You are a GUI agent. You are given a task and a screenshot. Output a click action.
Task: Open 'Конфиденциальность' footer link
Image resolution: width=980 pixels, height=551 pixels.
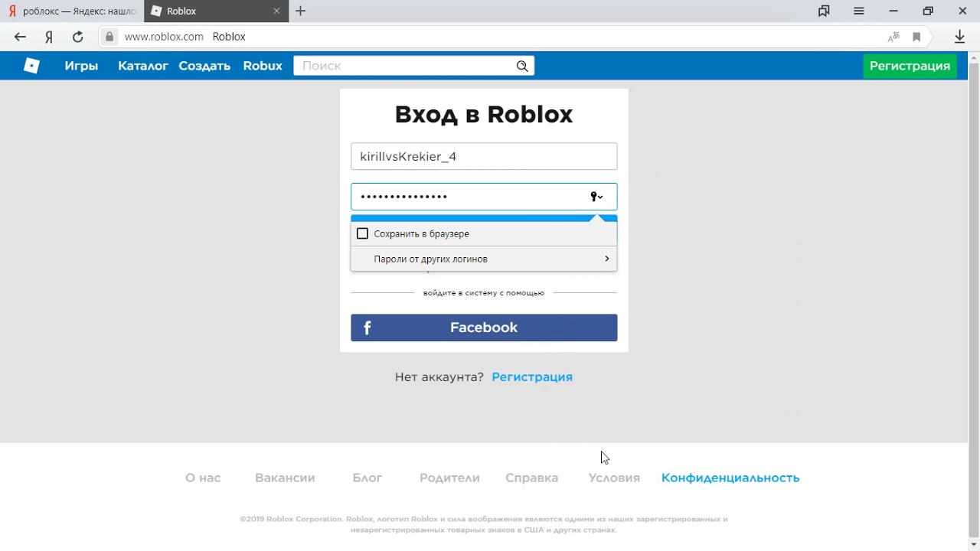[x=730, y=478]
